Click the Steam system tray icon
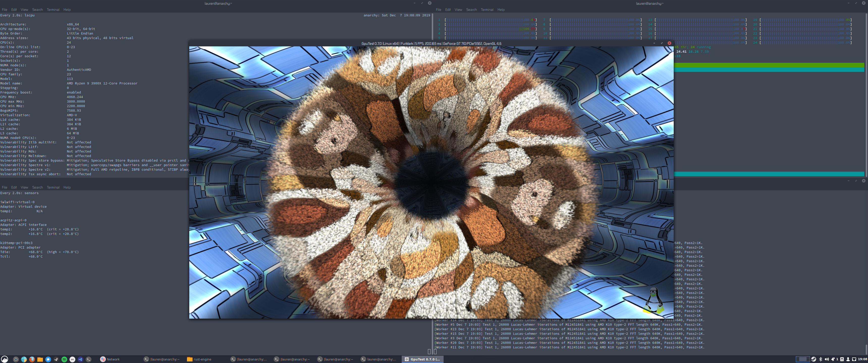868x363 pixels. [814, 359]
